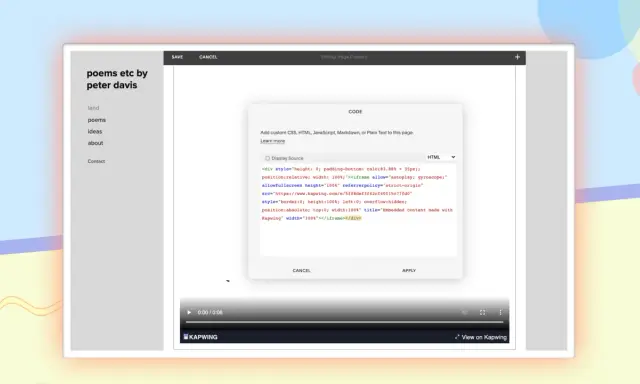Click the plus icon in the top bar

tap(517, 57)
